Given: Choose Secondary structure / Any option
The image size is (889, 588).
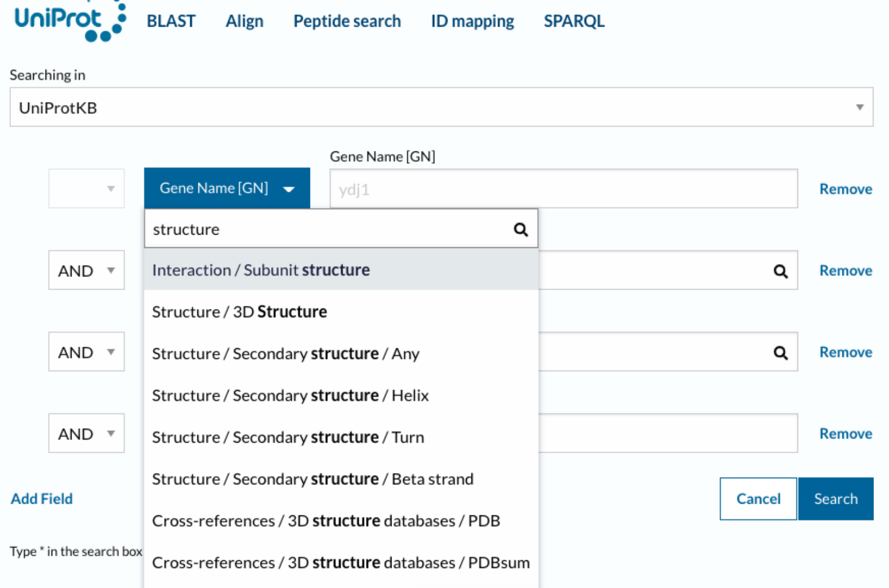Looking at the screenshot, I should (341, 353).
